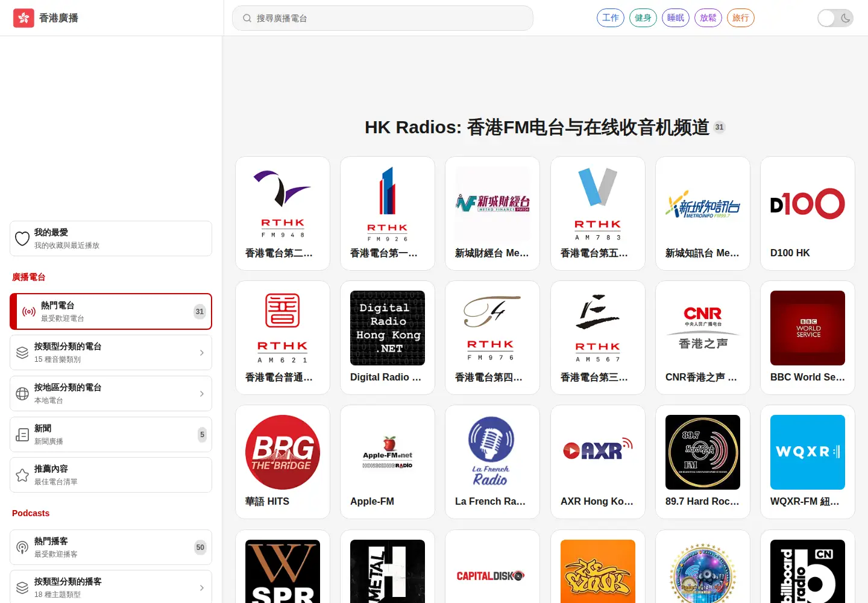Open the CNR香港之声 station logo
868x603 pixels.
pyautogui.click(x=703, y=328)
